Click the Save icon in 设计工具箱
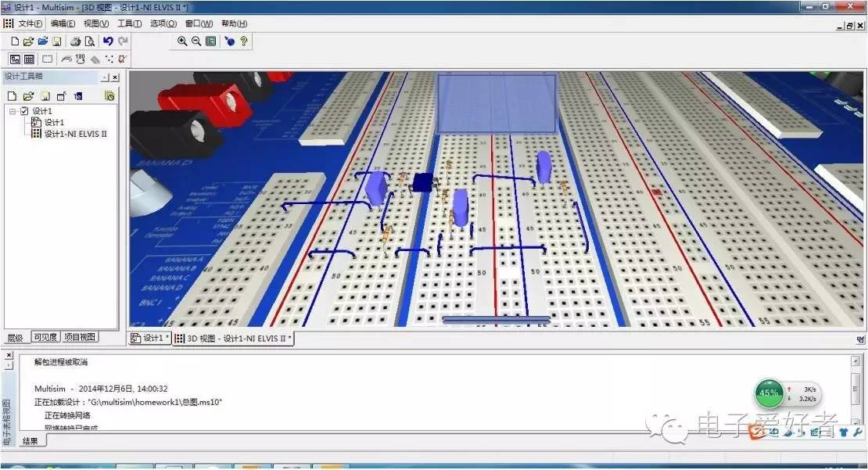 (45, 95)
